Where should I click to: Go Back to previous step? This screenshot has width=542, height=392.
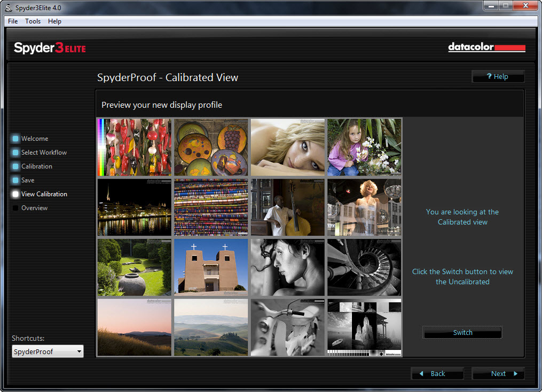coord(437,373)
